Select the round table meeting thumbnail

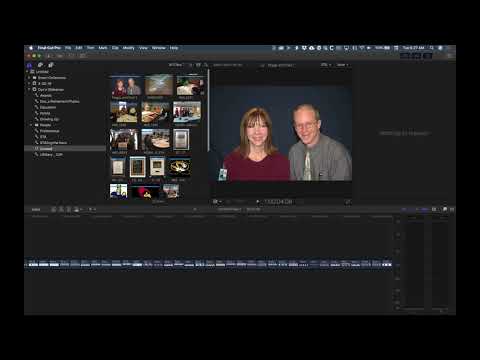[155, 139]
